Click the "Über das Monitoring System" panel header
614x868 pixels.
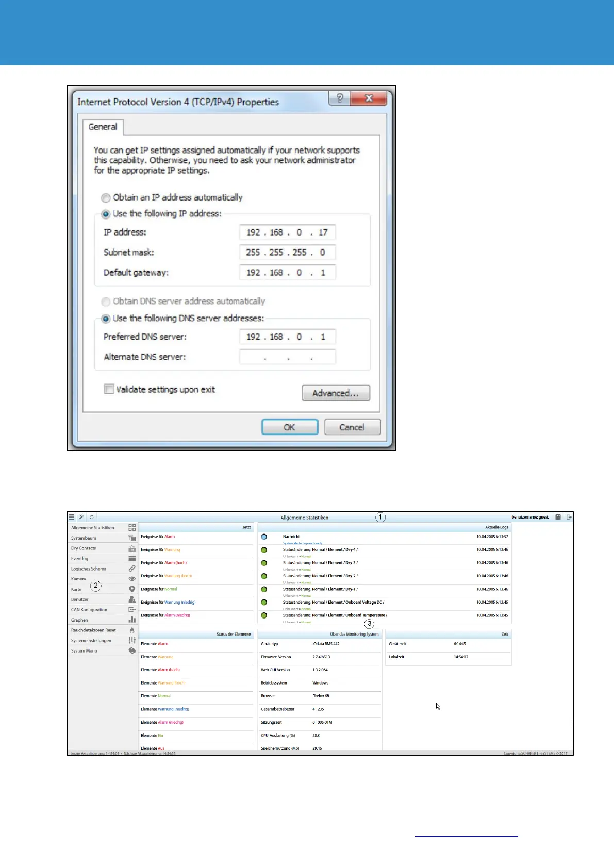[320, 634]
